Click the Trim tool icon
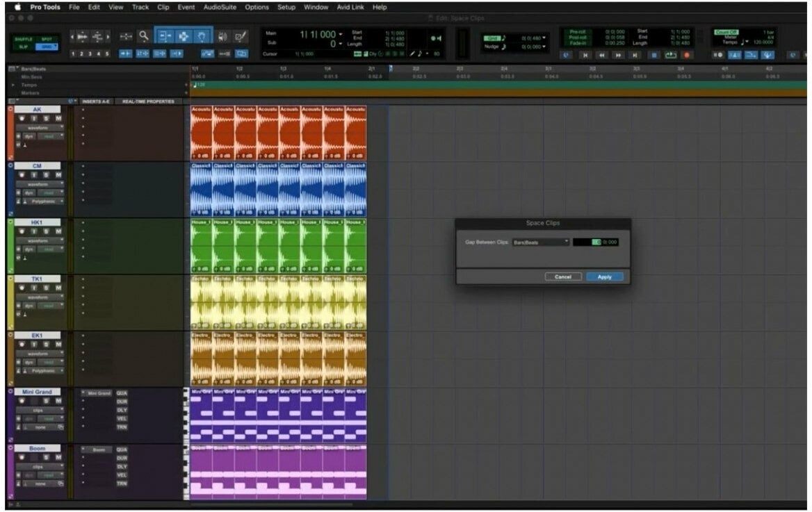The width and height of the screenshot is (812, 512). click(x=165, y=37)
